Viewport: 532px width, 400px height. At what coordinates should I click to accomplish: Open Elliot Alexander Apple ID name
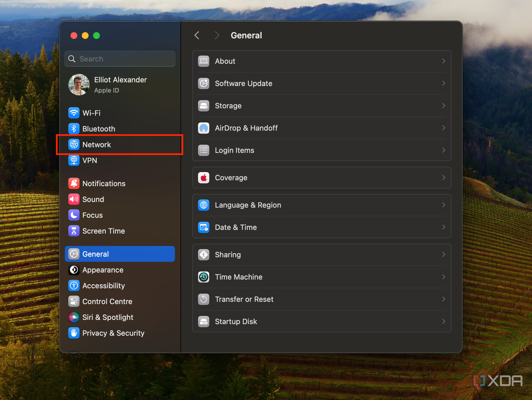point(120,80)
